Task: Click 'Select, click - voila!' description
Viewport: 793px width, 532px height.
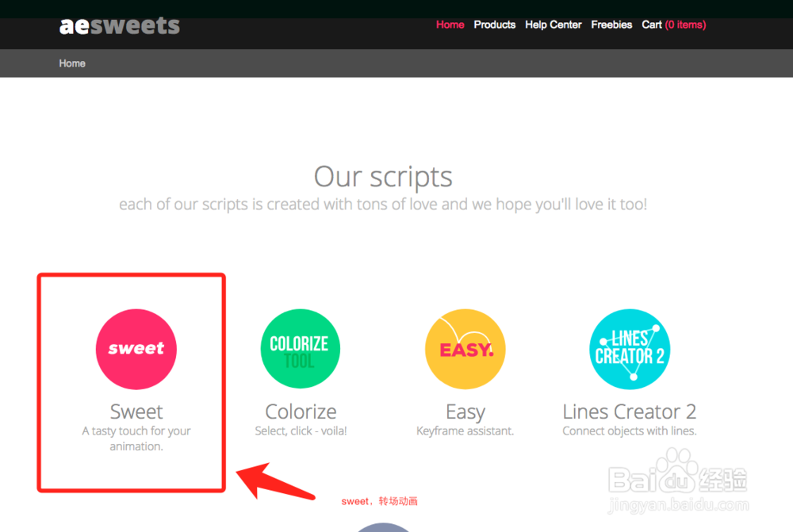Action: tap(301, 431)
